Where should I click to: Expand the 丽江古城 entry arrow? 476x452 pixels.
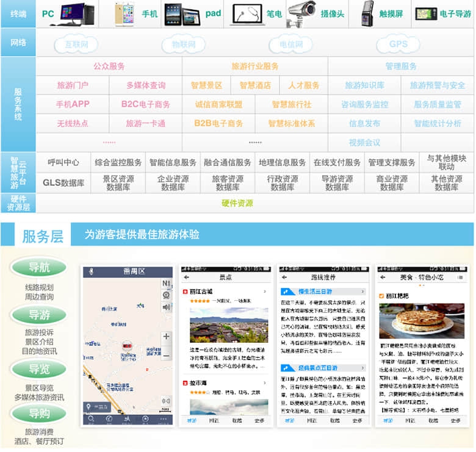264,292
